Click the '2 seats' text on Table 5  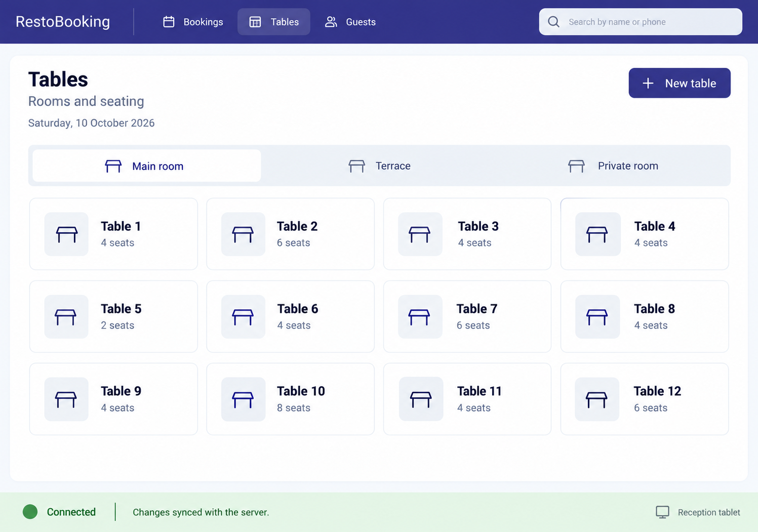click(117, 325)
